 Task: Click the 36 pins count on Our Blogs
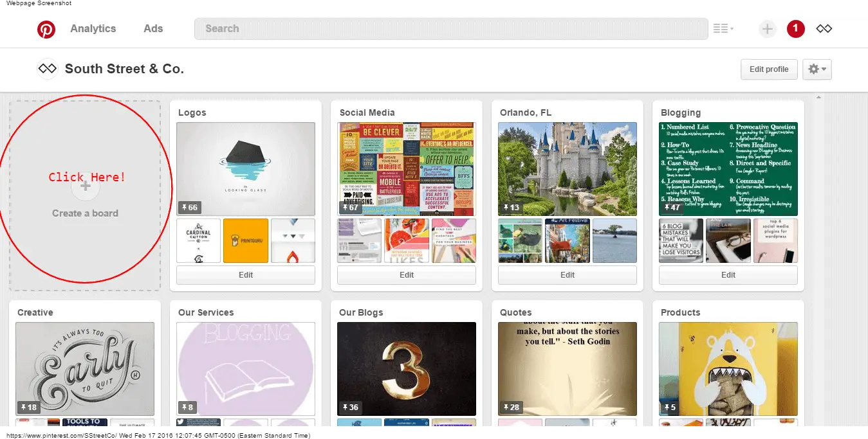(x=350, y=407)
